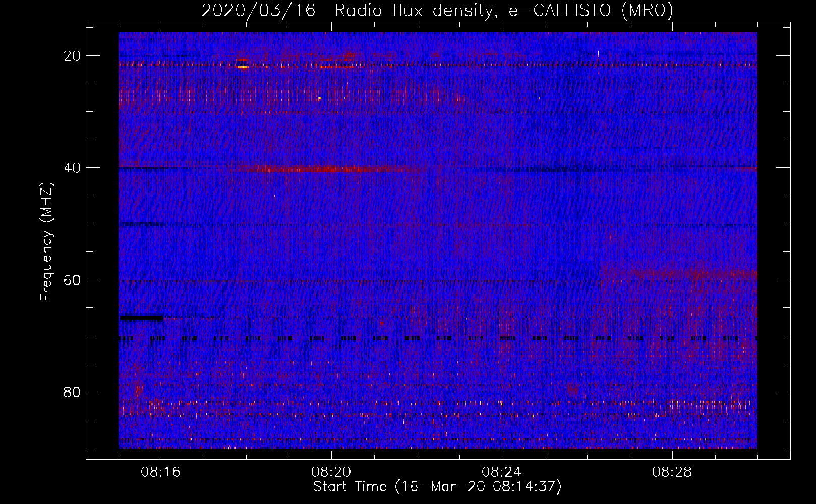Click the 08:16 time tick label
816x504 pixels.
click(x=161, y=472)
